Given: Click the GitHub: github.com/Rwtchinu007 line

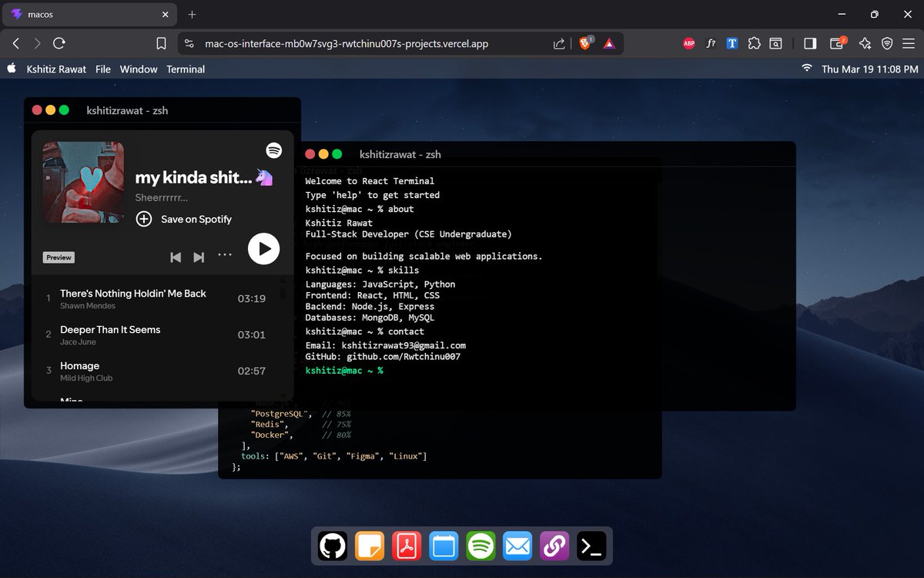Looking at the screenshot, I should click(383, 357).
